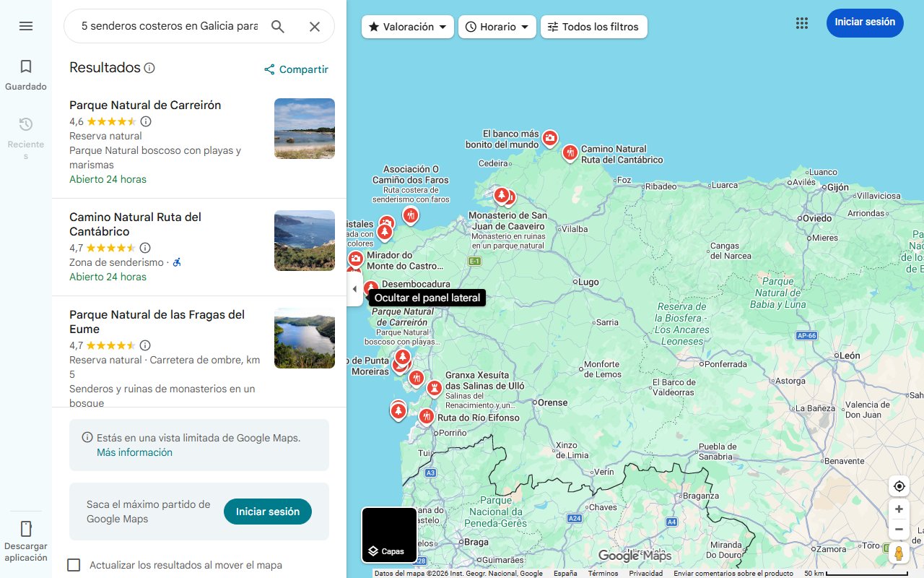Click the search magnifier icon
The image size is (924, 578).
pyautogui.click(x=278, y=26)
